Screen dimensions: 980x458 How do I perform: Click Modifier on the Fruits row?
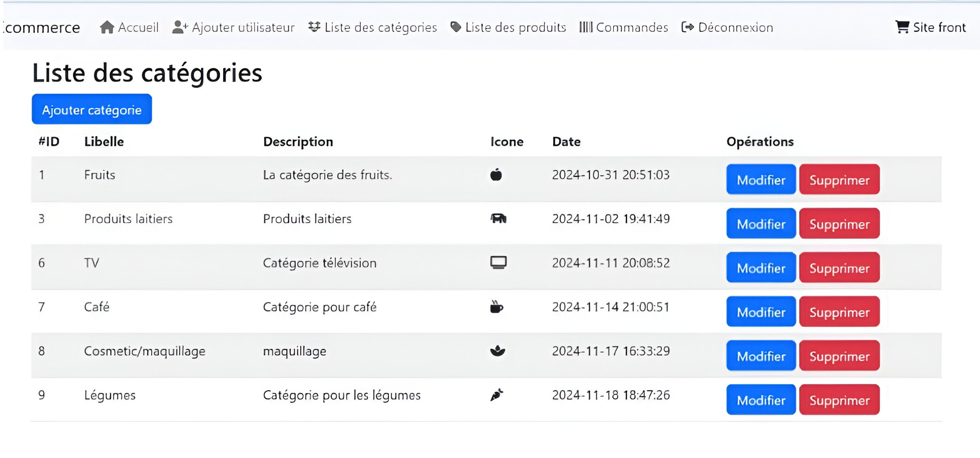[x=760, y=179]
